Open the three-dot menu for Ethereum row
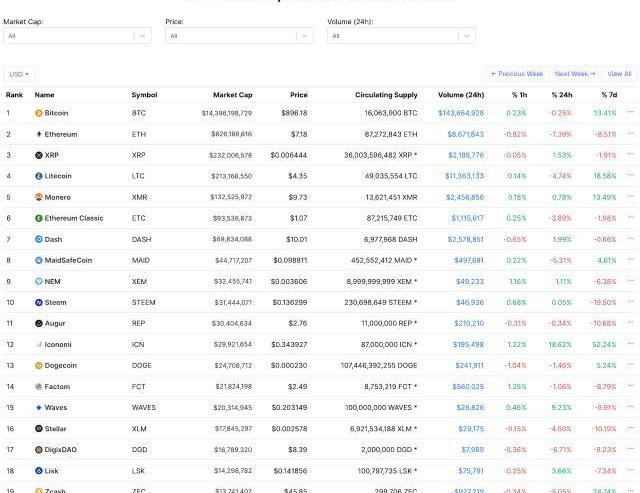Viewport: 640px width, 493px height. pyautogui.click(x=631, y=133)
